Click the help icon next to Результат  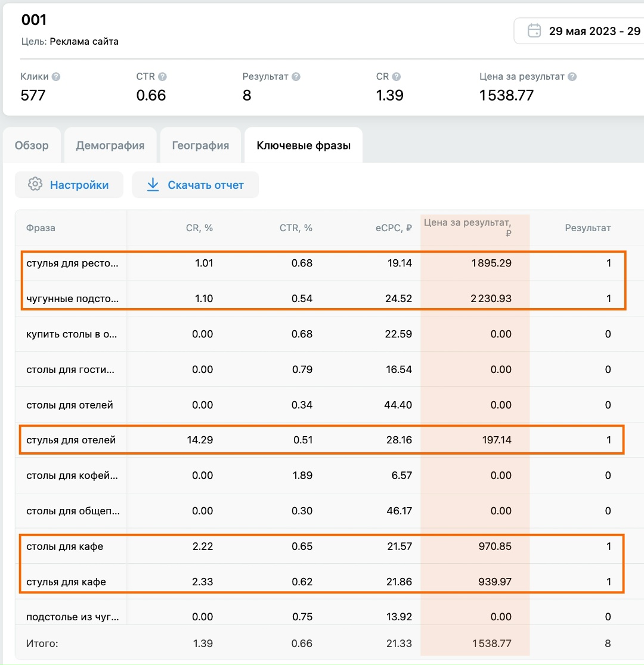point(296,77)
